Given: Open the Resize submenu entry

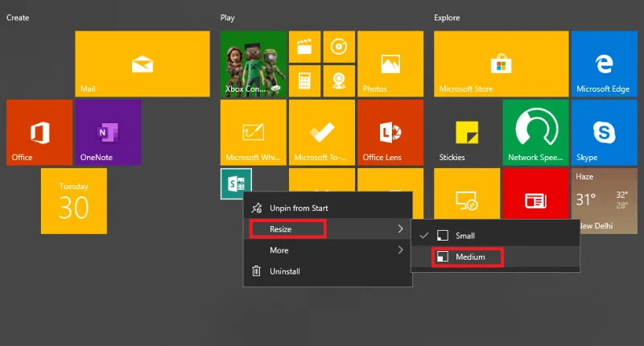Looking at the screenshot, I should [x=328, y=229].
